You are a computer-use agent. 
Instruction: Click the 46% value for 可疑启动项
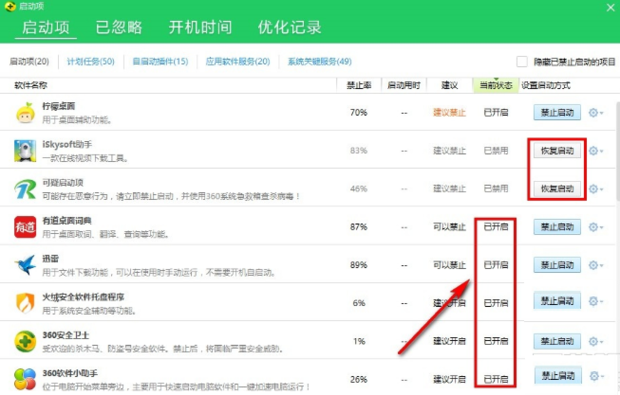click(359, 189)
